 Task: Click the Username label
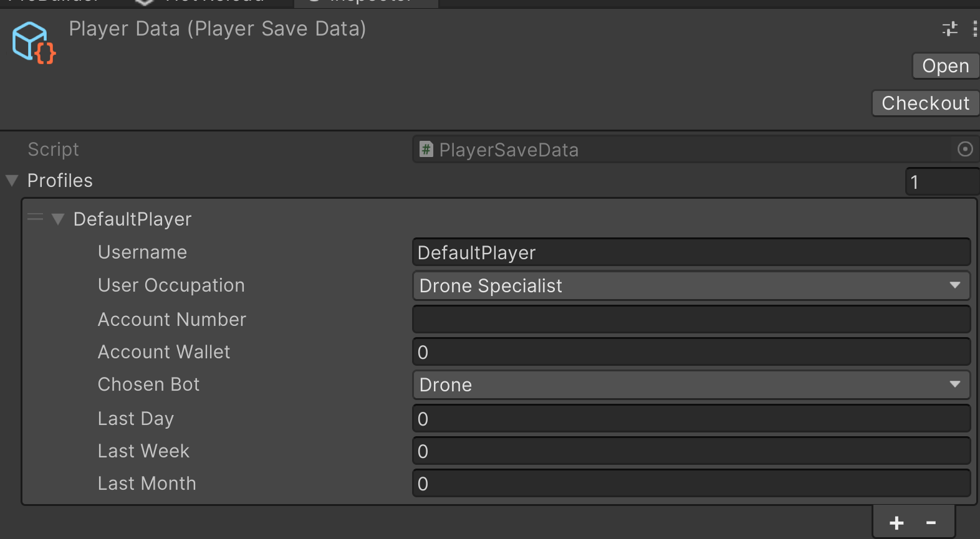click(x=142, y=252)
